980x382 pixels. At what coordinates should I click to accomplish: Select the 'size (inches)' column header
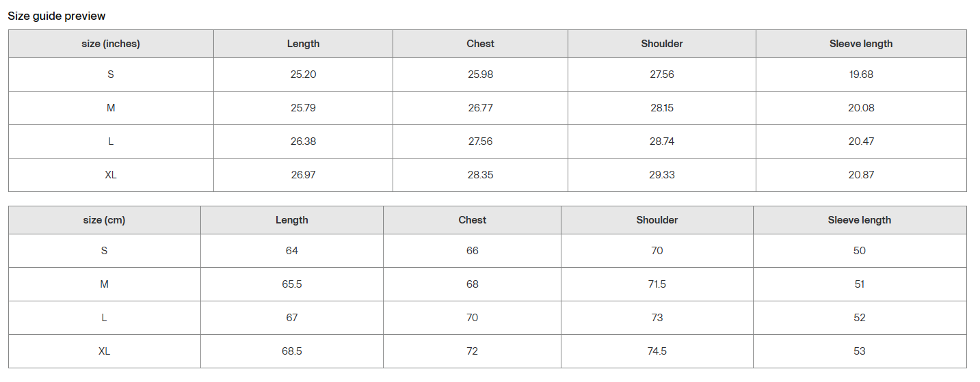111,44
